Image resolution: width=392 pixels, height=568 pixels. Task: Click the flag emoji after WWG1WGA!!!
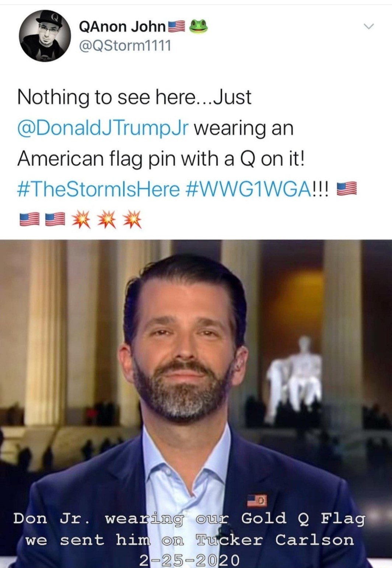pyautogui.click(x=347, y=189)
